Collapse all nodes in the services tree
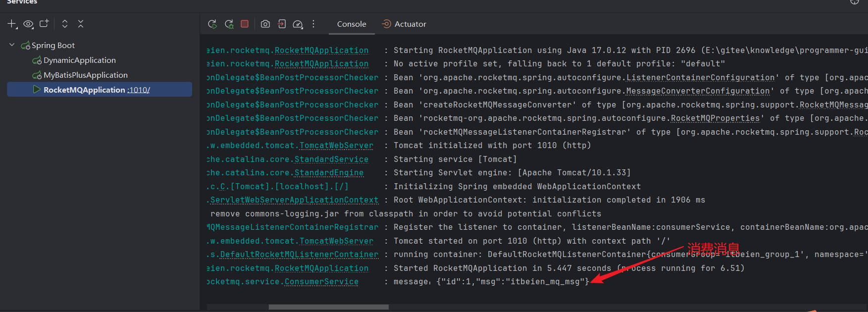 (81, 24)
